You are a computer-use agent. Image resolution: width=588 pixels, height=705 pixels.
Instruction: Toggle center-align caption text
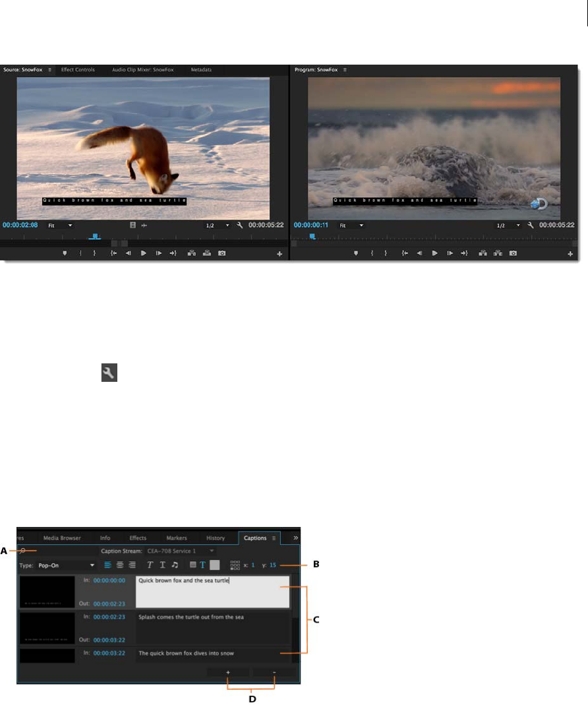(x=120, y=565)
